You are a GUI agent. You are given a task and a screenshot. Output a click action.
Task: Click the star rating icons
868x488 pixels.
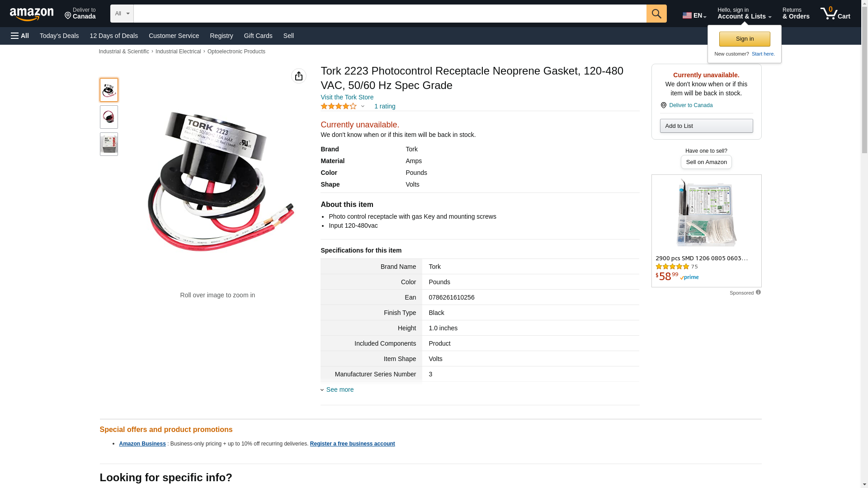(x=339, y=106)
